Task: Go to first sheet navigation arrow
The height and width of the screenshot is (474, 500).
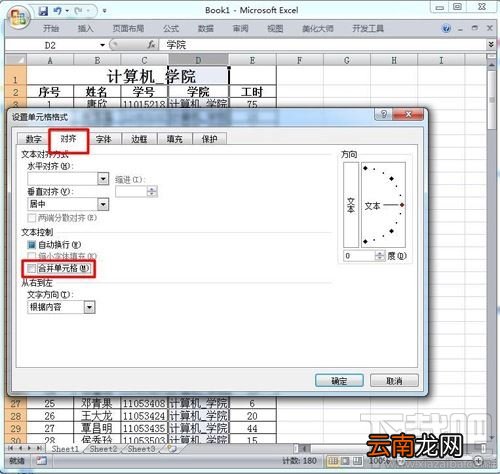Action: [x=11, y=449]
